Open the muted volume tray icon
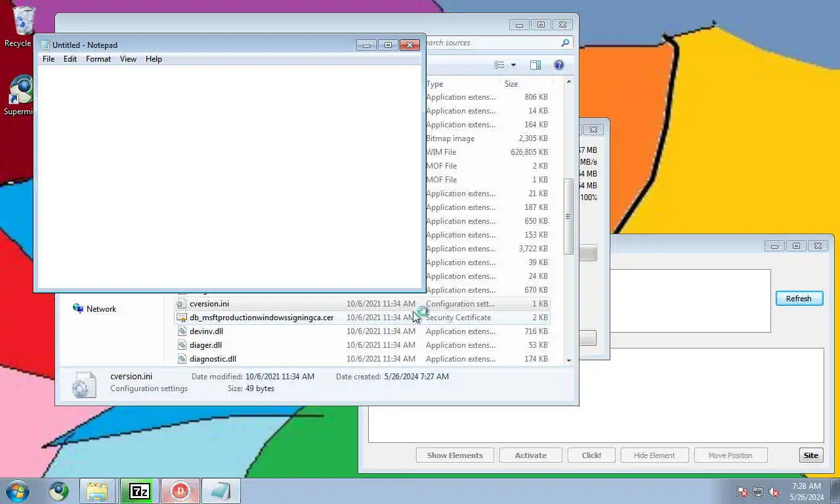The height and width of the screenshot is (504, 840). point(774,492)
